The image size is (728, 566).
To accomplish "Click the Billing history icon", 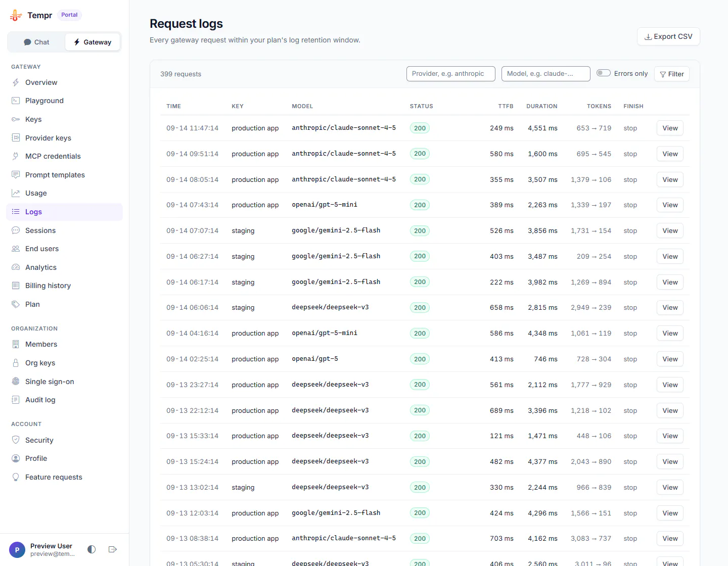I will 16,286.
